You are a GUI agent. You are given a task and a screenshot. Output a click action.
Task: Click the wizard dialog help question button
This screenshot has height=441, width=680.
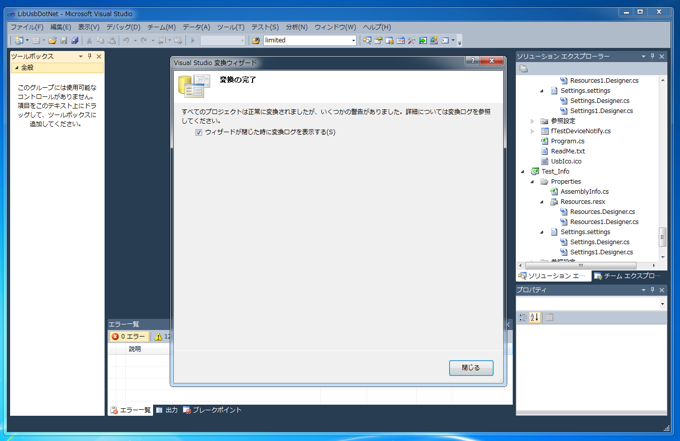pos(472,60)
